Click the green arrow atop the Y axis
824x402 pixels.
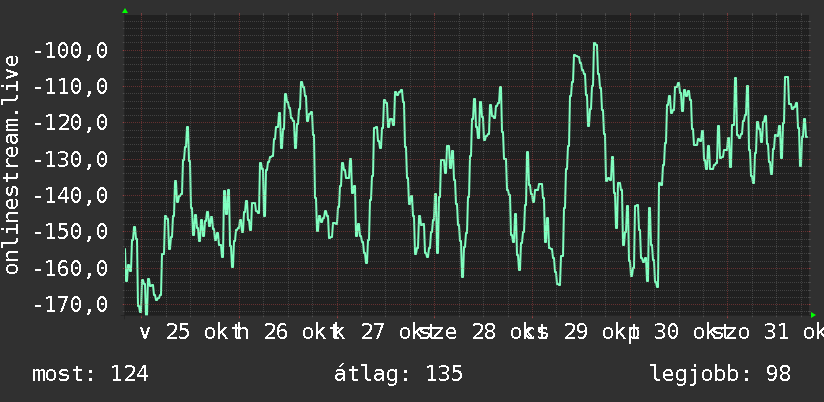(125, 11)
